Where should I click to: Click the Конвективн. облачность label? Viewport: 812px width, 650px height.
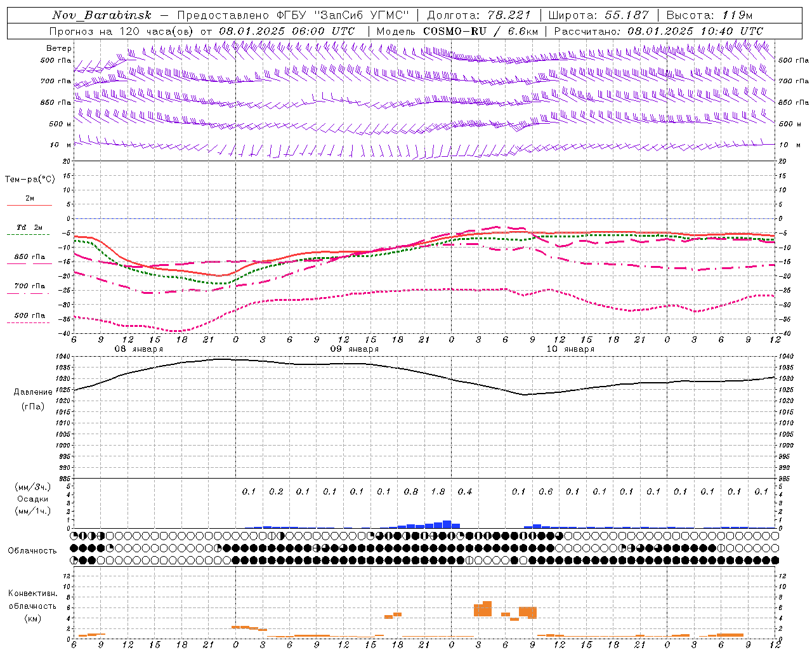(32, 600)
